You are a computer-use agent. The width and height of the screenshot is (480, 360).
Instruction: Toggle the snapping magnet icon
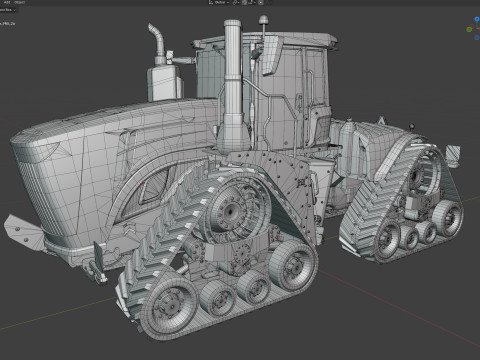tap(244, 2)
